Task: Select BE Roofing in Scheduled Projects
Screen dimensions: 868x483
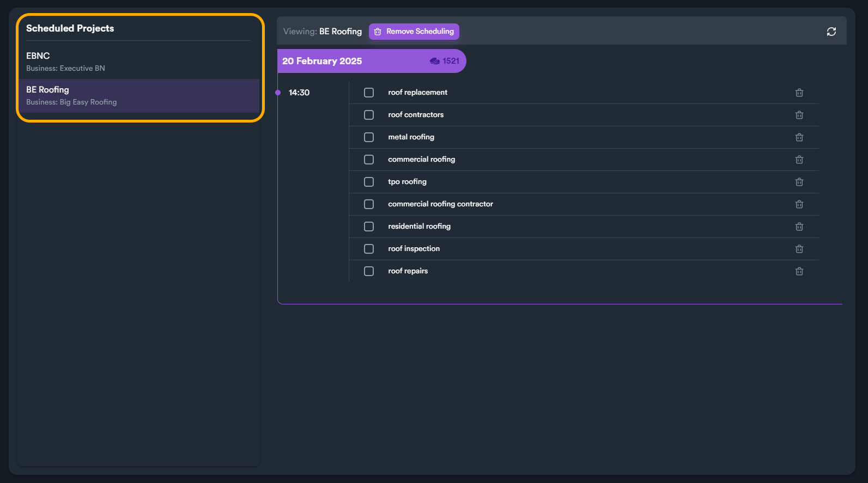Action: tap(138, 95)
